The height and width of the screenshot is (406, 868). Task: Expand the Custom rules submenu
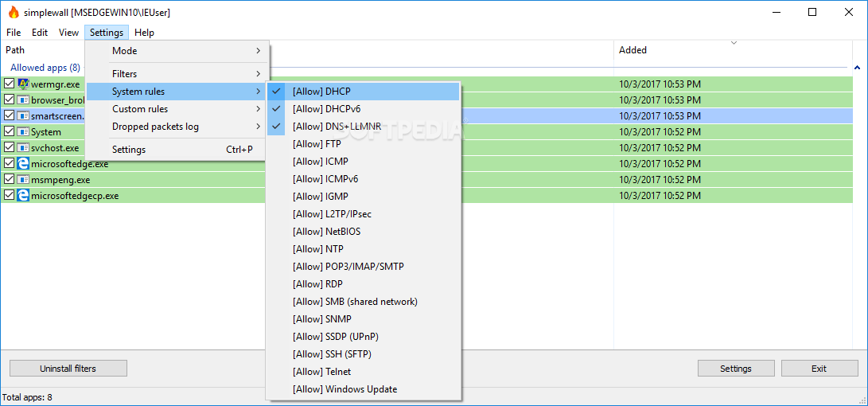point(177,109)
